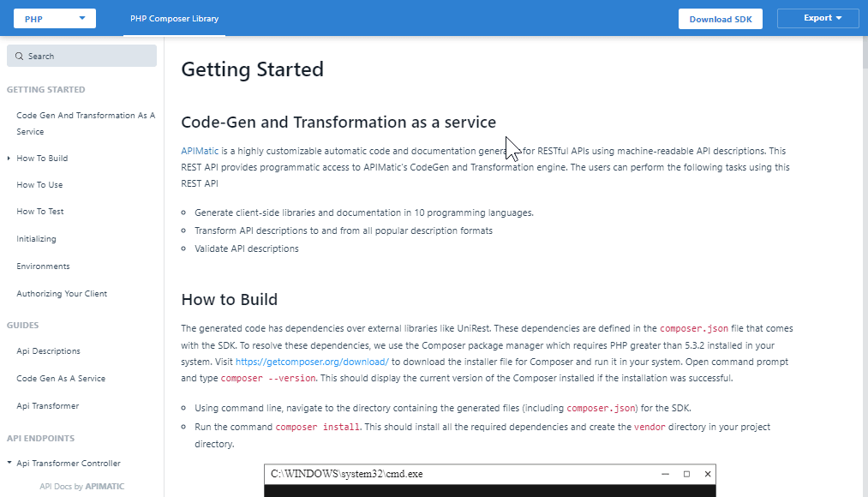Click into the Search input field
This screenshot has width=868, height=497.
[81, 55]
